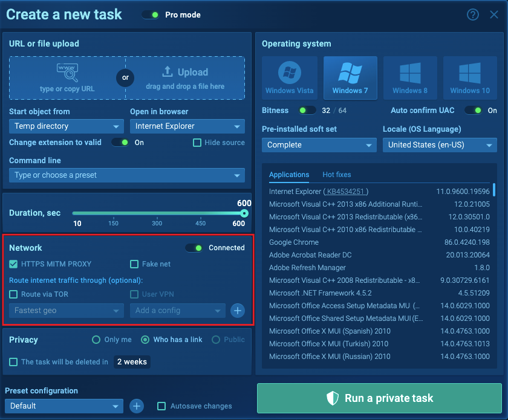Click Microsoft Office X MUI (Spanish) 2010 row

tap(379, 331)
